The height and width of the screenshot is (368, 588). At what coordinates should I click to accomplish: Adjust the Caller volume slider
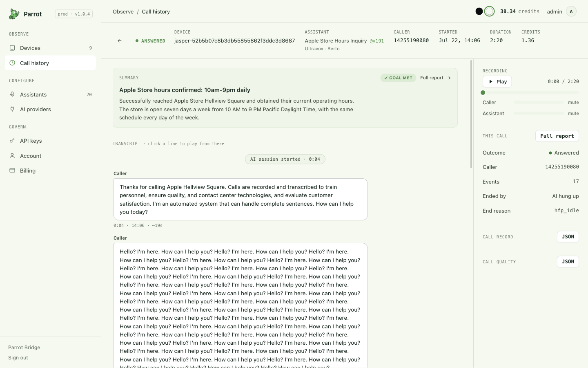click(539, 102)
